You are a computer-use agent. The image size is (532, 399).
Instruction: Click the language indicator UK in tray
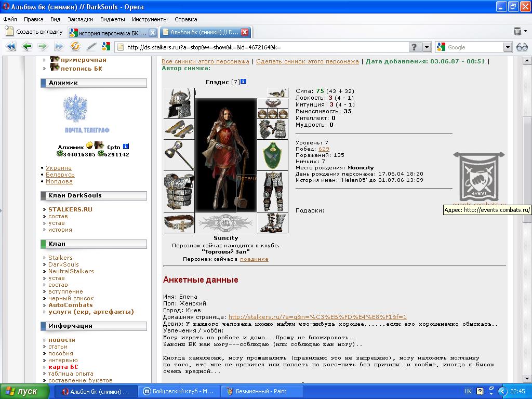tap(468, 391)
